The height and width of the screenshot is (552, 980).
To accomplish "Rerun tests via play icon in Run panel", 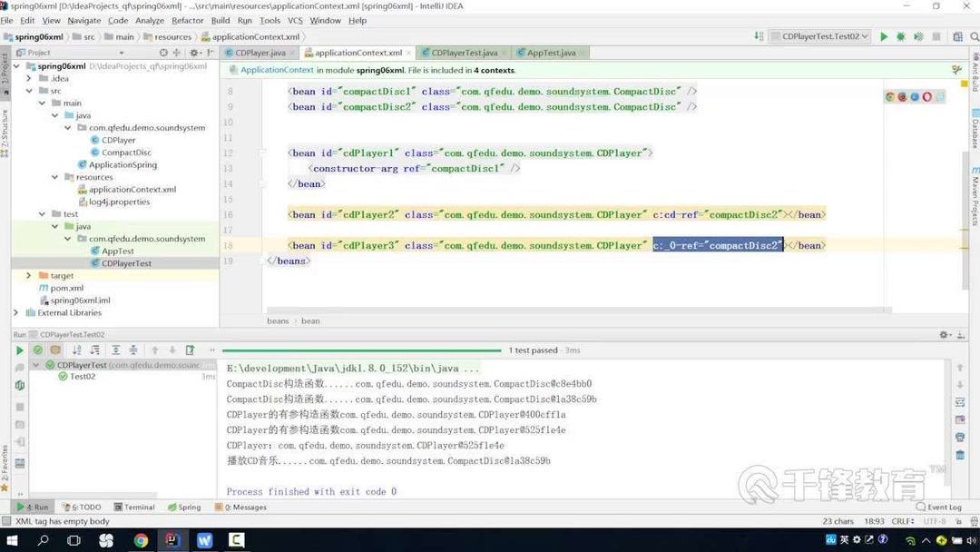I will pyautogui.click(x=20, y=350).
